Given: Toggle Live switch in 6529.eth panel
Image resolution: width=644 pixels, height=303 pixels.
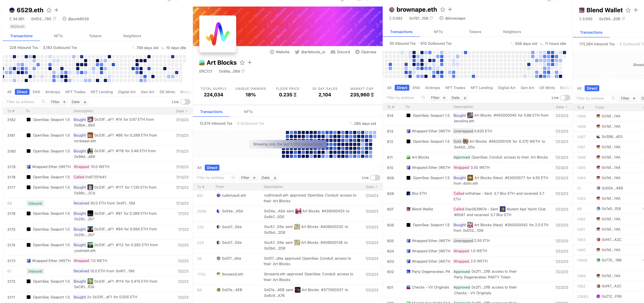Looking at the screenshot, I should [185, 102].
